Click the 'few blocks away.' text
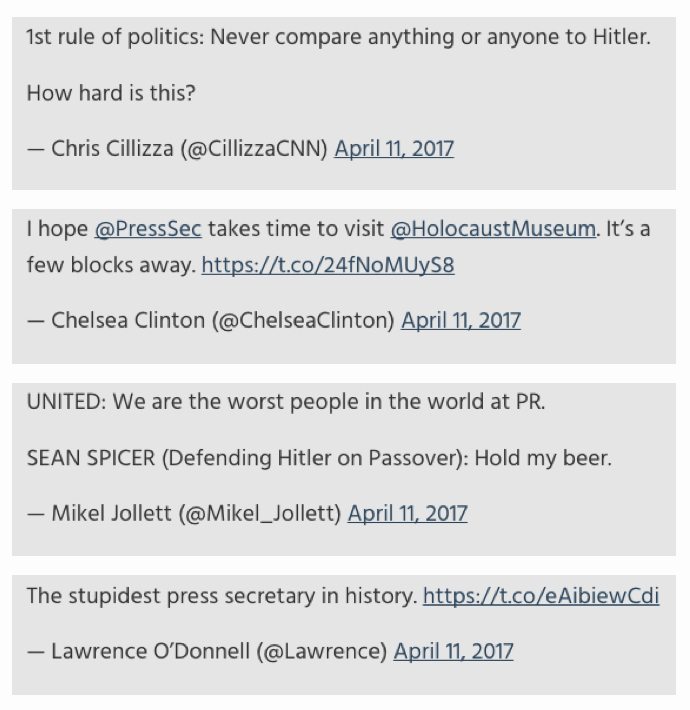The height and width of the screenshot is (710, 690). click(x=111, y=265)
